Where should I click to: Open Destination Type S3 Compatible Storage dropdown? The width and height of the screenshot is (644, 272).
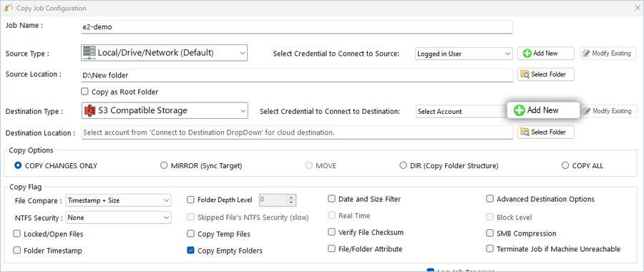coord(165,110)
